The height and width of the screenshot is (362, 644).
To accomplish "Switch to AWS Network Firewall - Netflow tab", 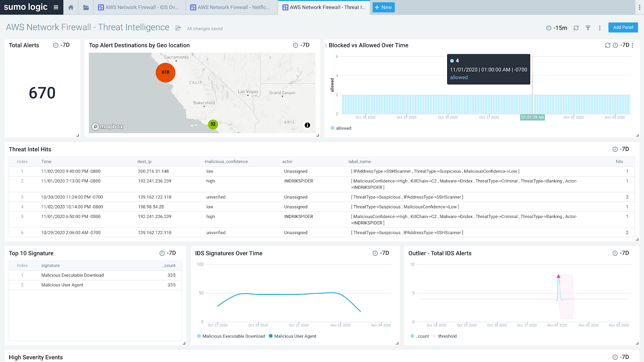I will click(x=231, y=7).
